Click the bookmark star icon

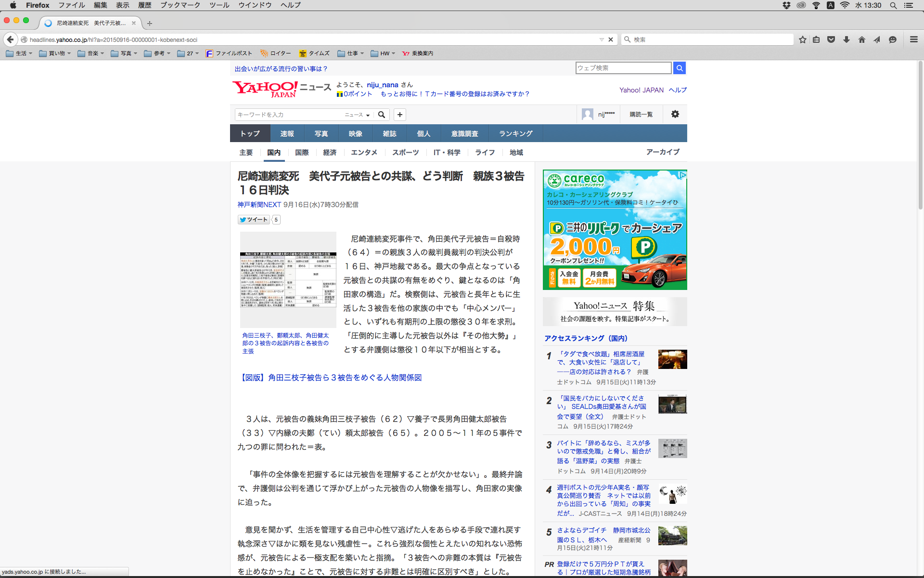tap(802, 39)
